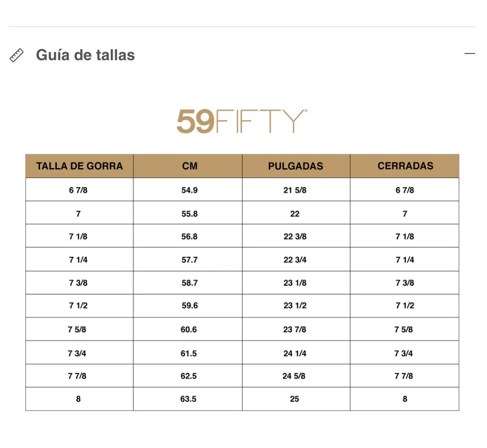Click the CERRADAS column header
The image size is (487, 448).
click(x=405, y=166)
